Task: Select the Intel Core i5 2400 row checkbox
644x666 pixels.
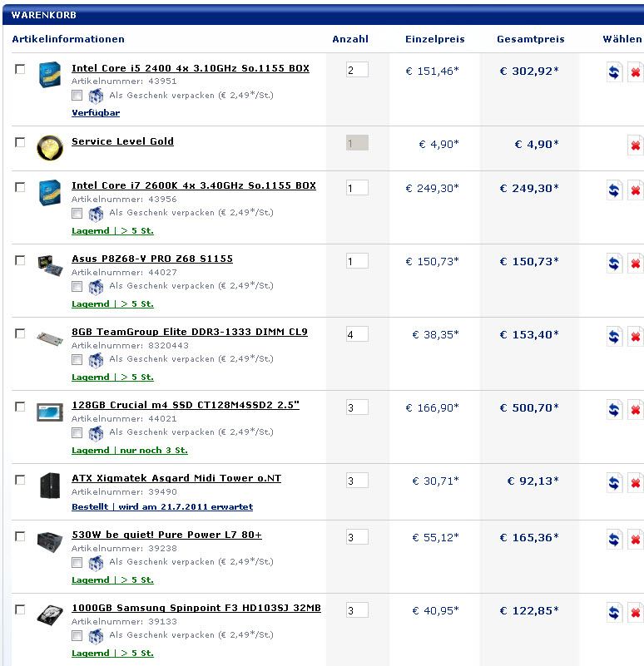Action: pyautogui.click(x=20, y=69)
